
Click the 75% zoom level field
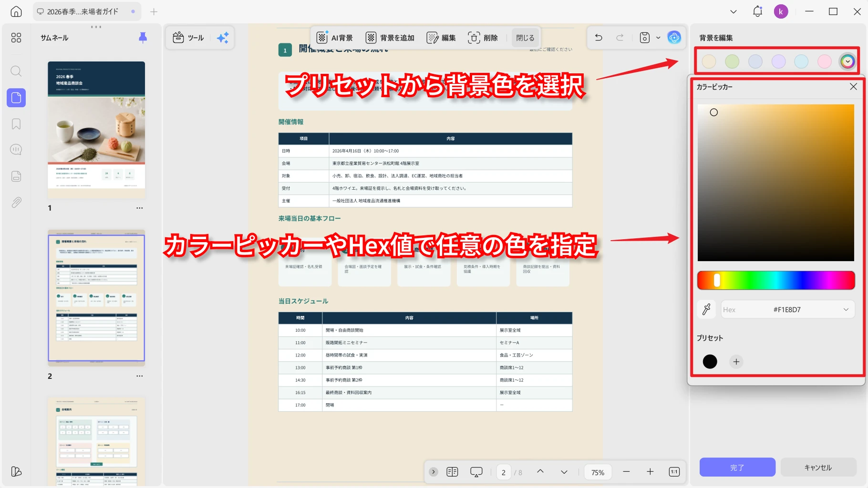click(x=598, y=472)
